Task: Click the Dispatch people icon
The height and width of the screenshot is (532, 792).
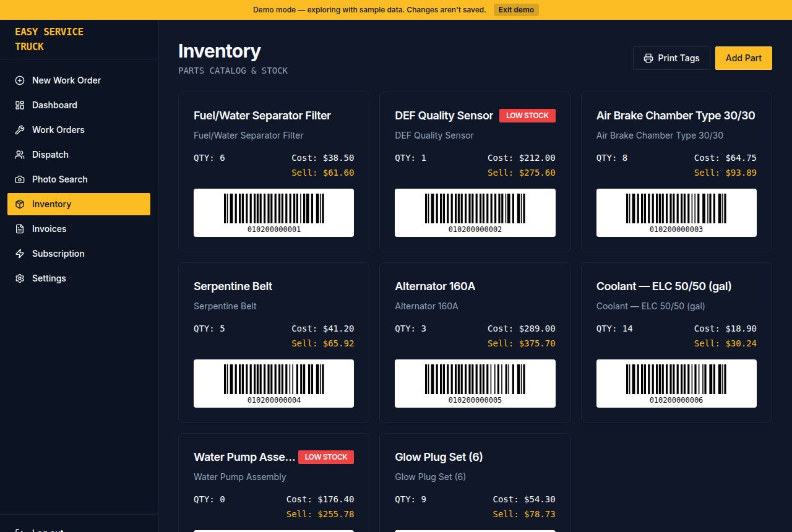Action: tap(20, 155)
